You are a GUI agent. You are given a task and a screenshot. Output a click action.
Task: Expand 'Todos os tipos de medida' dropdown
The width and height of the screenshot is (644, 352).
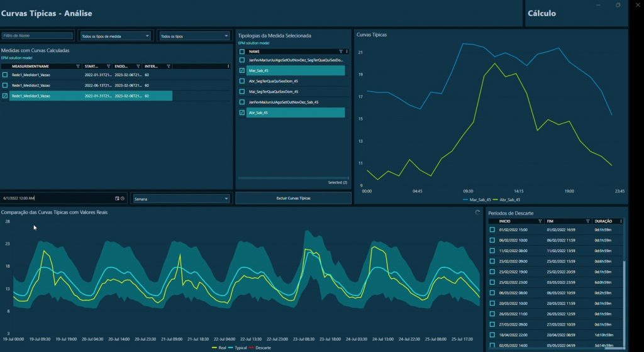point(115,36)
